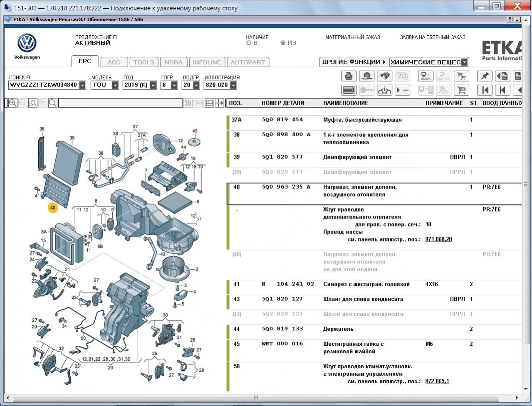Switch to the ACC tab
Screen dimensions: 532x406
114,62
